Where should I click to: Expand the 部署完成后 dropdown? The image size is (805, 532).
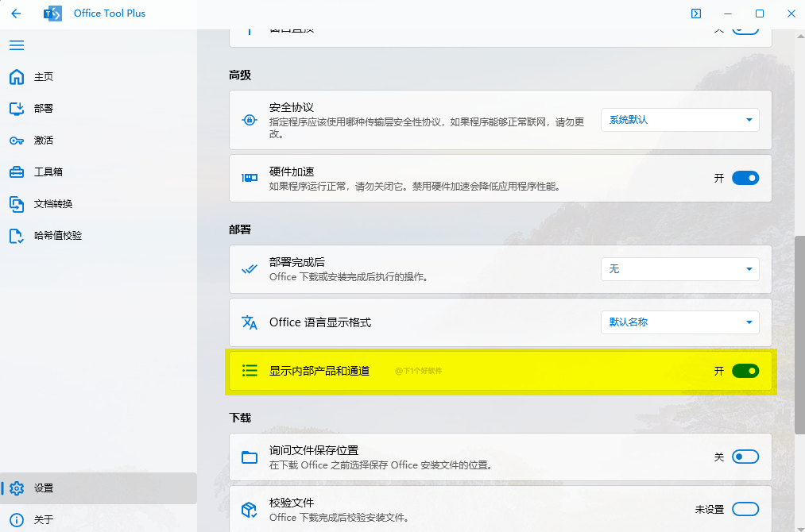point(679,269)
